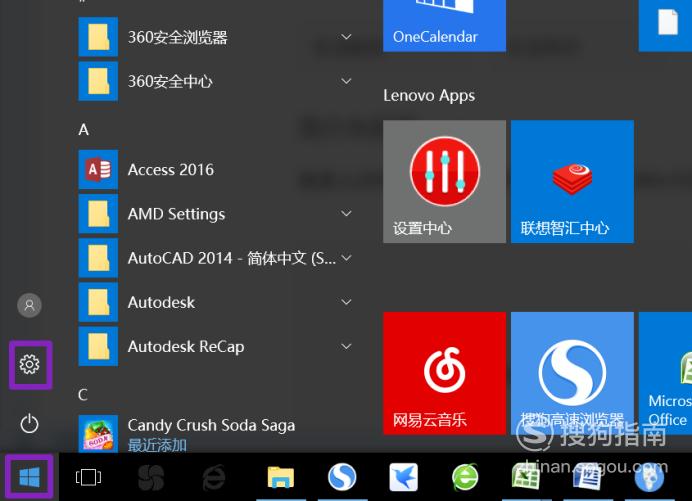The image size is (692, 501).
Task: Click the globe icon on the taskbar
Action: (649, 478)
